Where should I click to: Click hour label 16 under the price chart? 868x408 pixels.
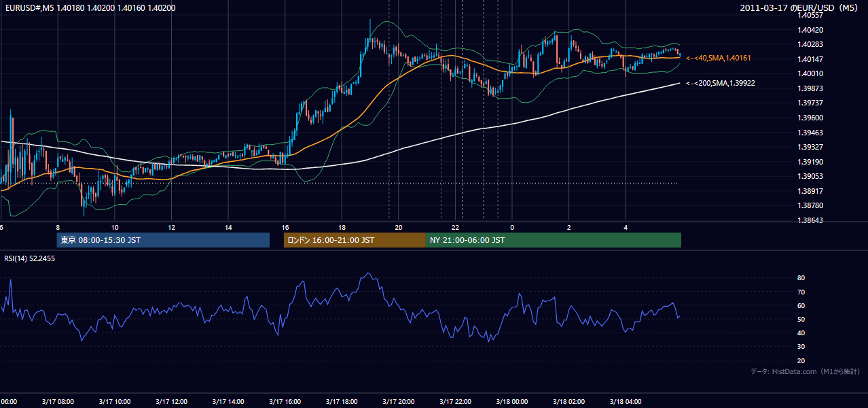tap(285, 227)
